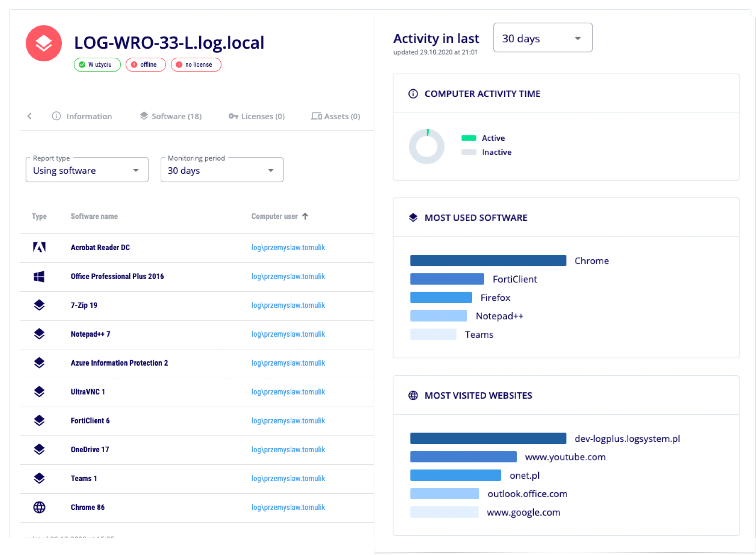Screen dimensions: 756x555
Task: Sort by the Computer user column header
Action: point(274,216)
